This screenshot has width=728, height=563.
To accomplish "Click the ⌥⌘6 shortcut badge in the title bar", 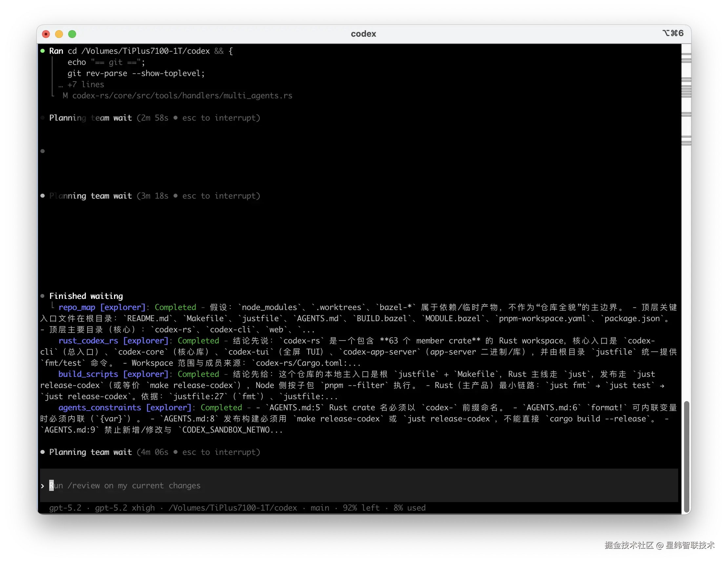I will (672, 33).
